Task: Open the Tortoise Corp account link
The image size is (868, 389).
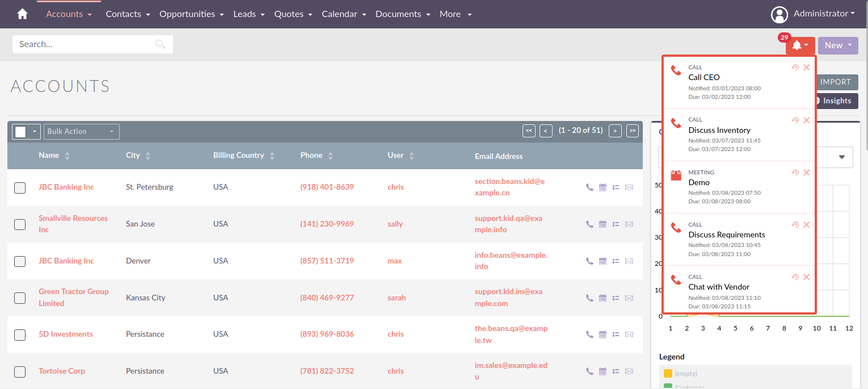Action: [62, 371]
